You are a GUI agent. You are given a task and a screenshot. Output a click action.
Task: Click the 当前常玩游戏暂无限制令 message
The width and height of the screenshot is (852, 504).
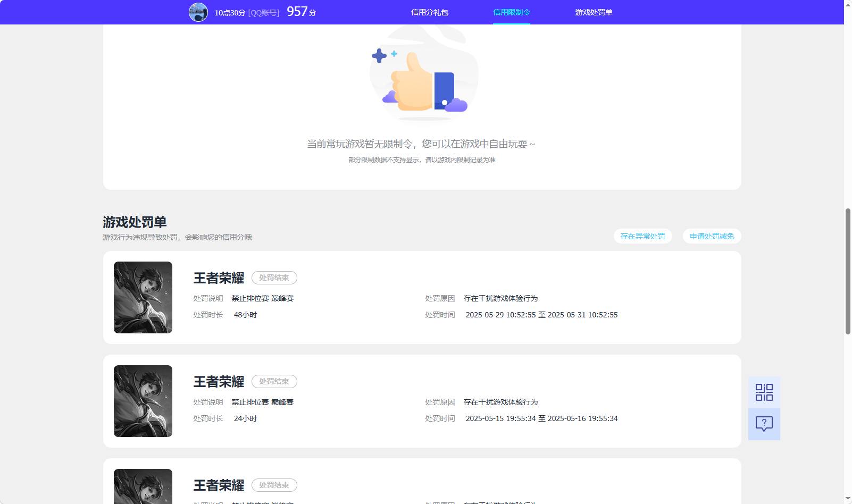click(421, 144)
